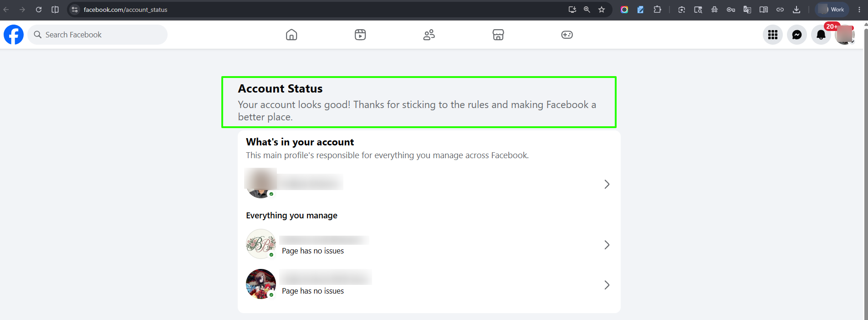Click the incognito hat-and-glasses icon
The height and width of the screenshot is (320, 868).
(x=715, y=10)
